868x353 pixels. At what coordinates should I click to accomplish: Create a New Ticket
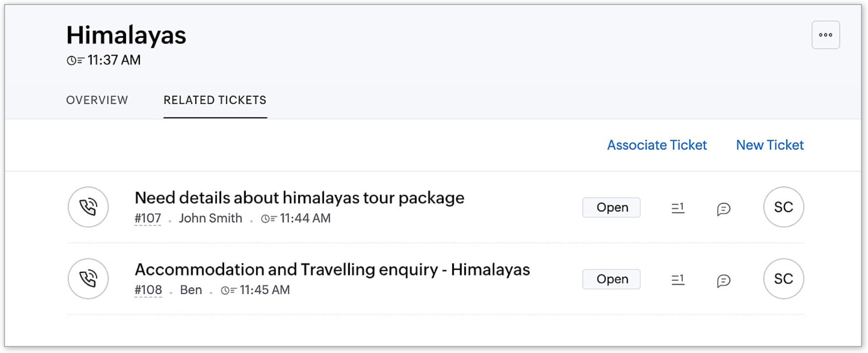770,145
